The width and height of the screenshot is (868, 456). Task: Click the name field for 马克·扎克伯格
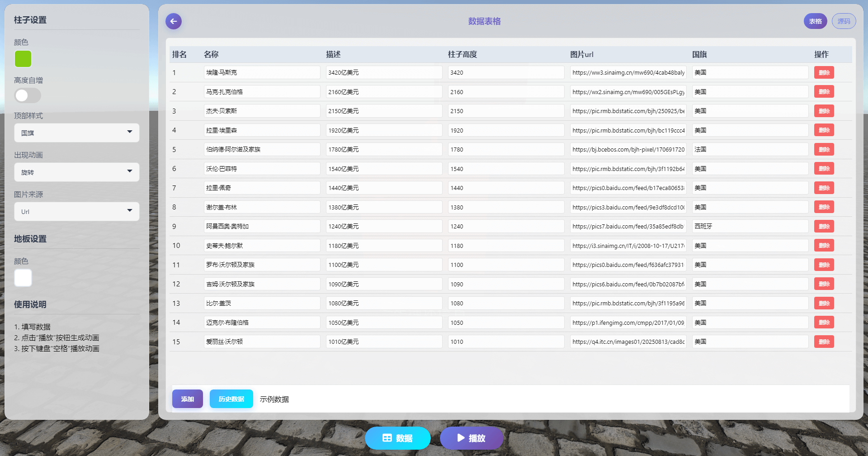[x=262, y=92]
